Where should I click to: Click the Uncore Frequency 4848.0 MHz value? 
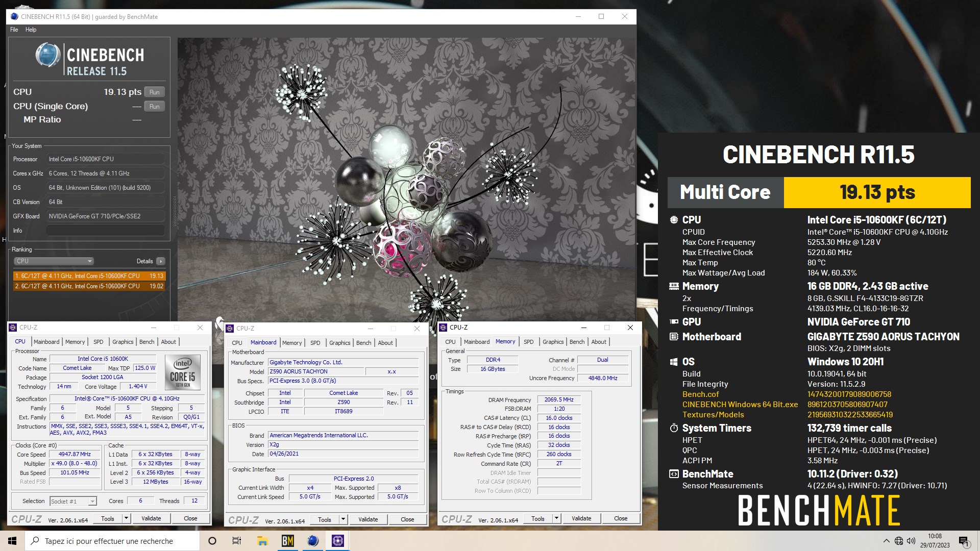[x=603, y=378]
